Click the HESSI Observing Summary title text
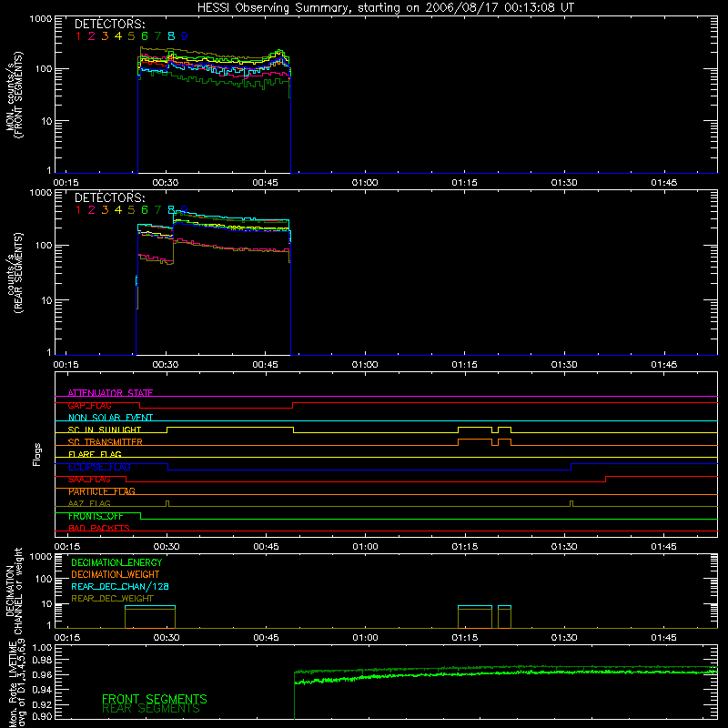 [x=385, y=7]
